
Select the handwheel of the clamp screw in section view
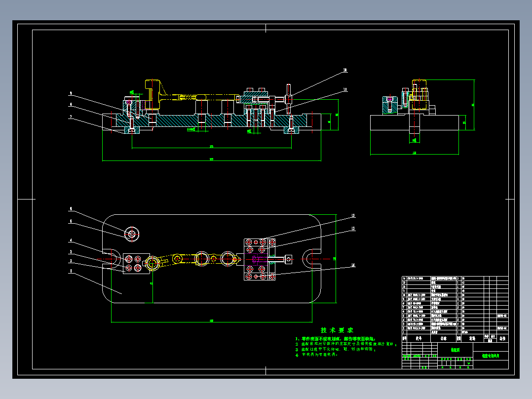[288, 99]
